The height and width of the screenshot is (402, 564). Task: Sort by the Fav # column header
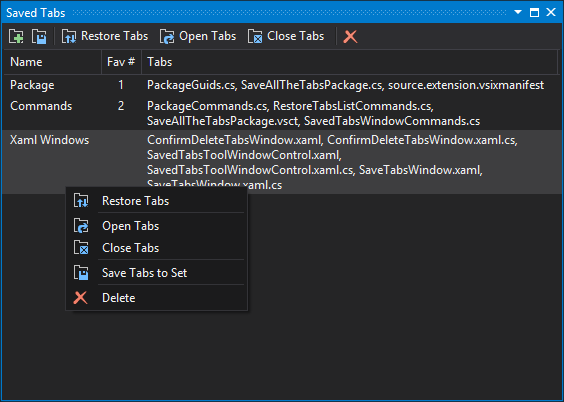tap(121, 62)
